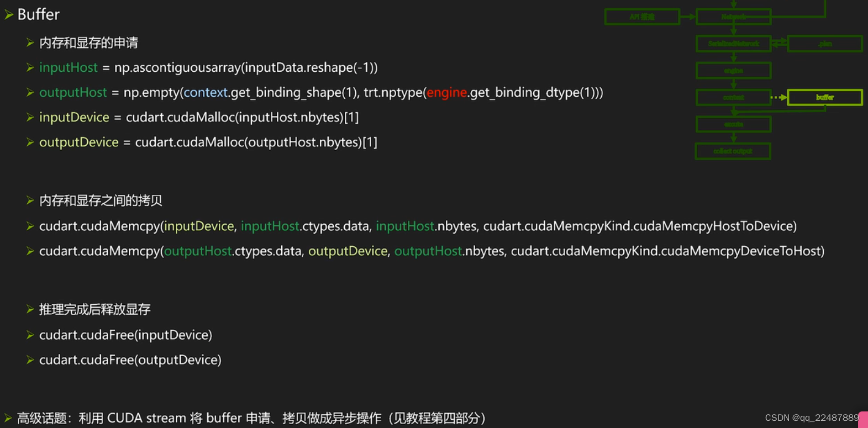Click the 'SerializedNetwork' box in the flowchart
Screen dimensions: 868x428
734,44
